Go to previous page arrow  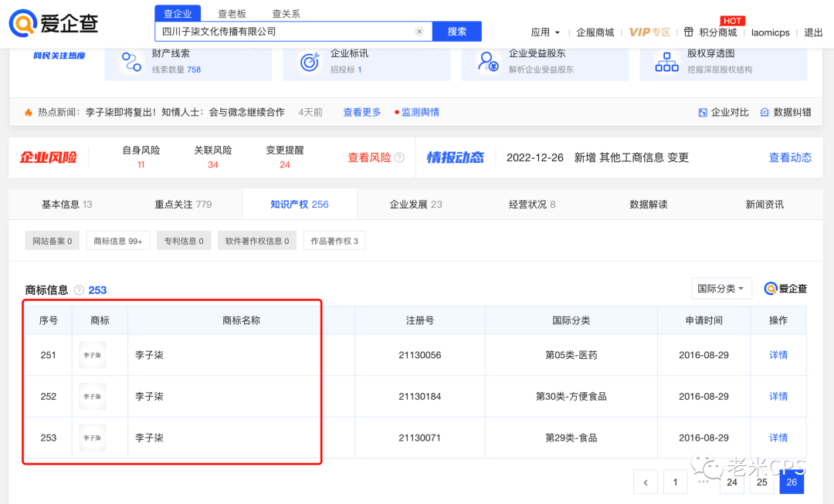(646, 482)
